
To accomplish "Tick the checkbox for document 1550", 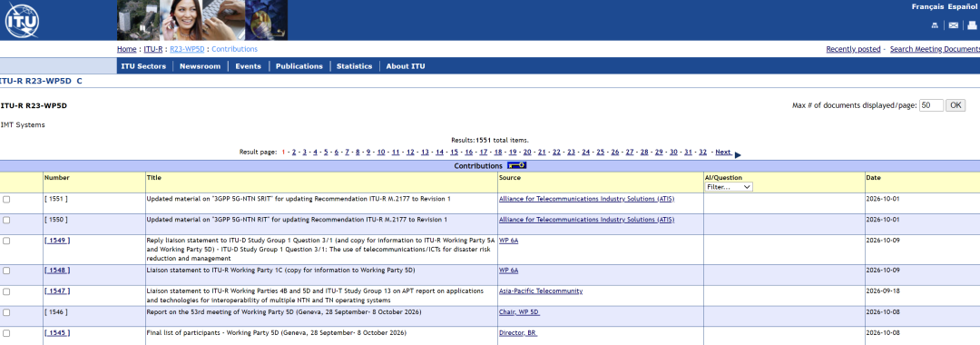I will click(6, 220).
